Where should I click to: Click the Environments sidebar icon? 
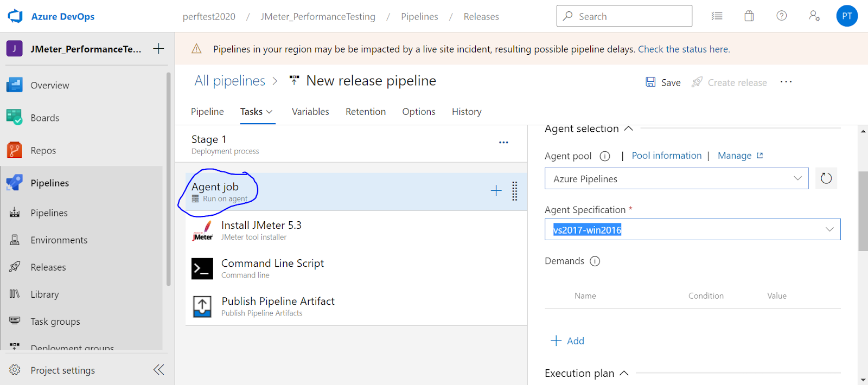point(15,240)
